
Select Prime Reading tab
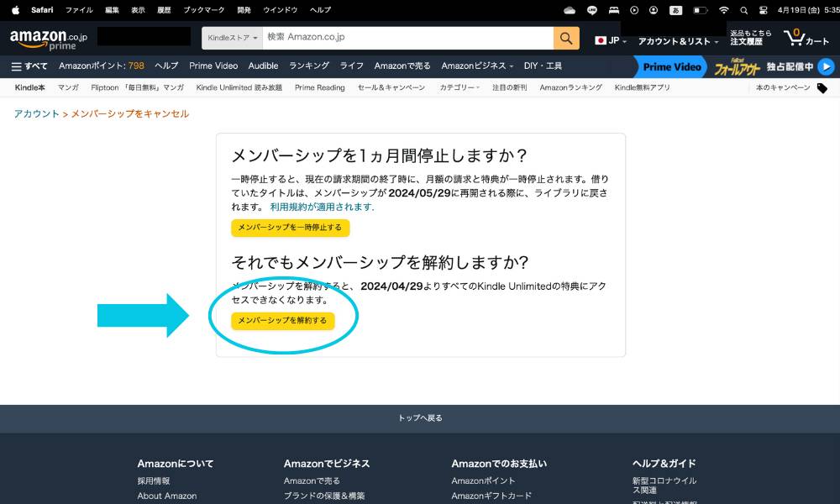[x=320, y=87]
